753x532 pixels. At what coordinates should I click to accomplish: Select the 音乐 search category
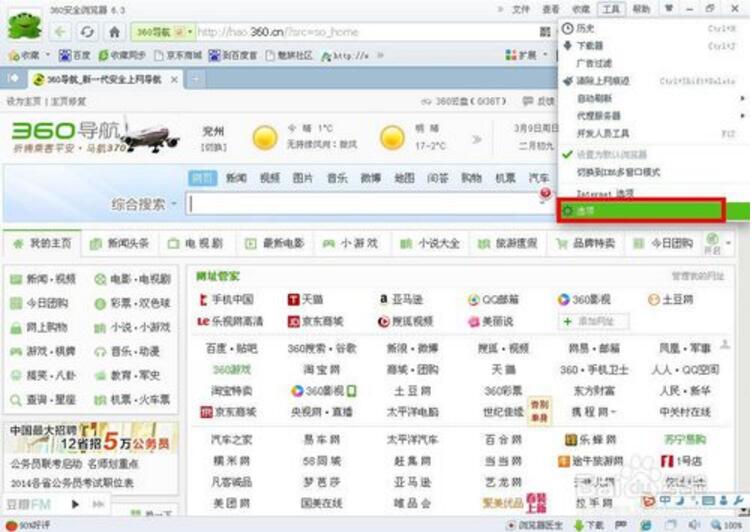coord(337,178)
